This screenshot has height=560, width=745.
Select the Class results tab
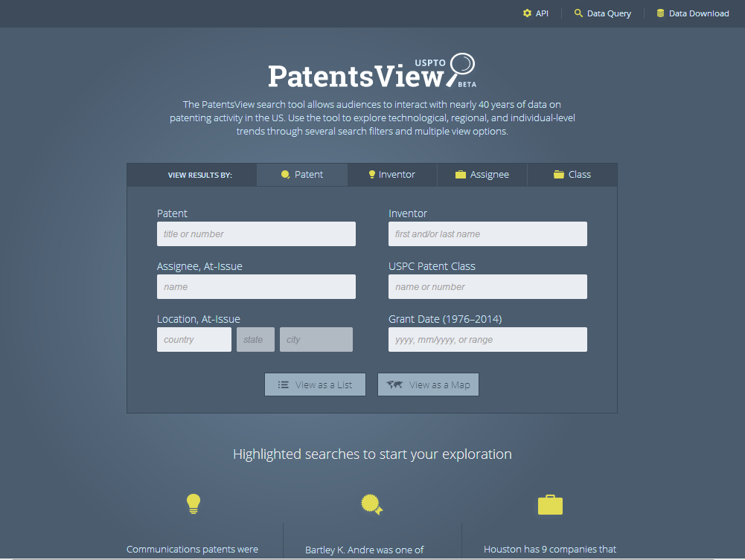[x=572, y=175]
